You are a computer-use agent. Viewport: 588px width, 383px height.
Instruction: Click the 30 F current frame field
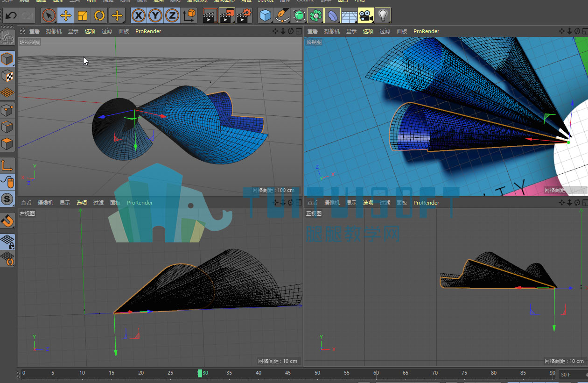coord(572,374)
